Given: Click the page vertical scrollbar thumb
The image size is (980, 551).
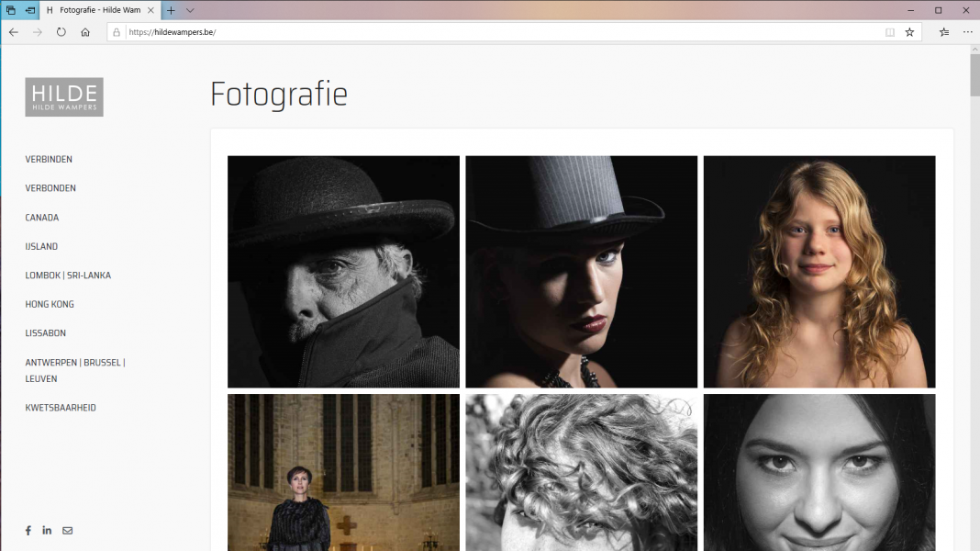Looking at the screenshot, I should [975, 75].
